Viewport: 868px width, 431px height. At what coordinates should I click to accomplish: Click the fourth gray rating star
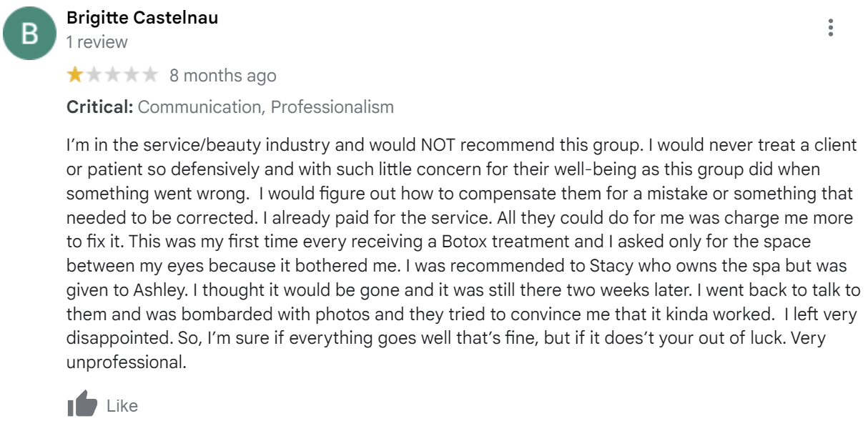[131, 75]
